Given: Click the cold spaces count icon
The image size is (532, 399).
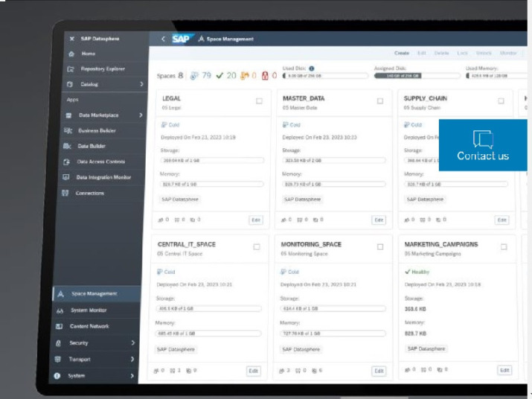Looking at the screenshot, I should 194,75.
